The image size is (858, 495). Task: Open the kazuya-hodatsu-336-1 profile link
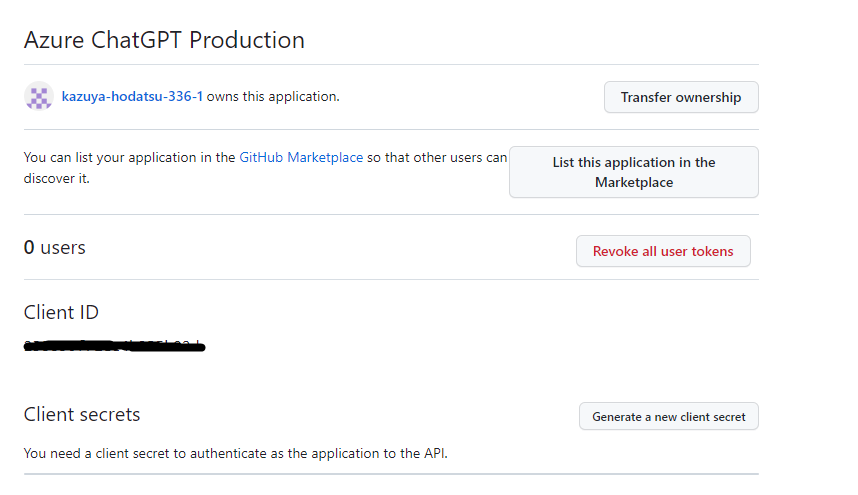[x=132, y=97]
